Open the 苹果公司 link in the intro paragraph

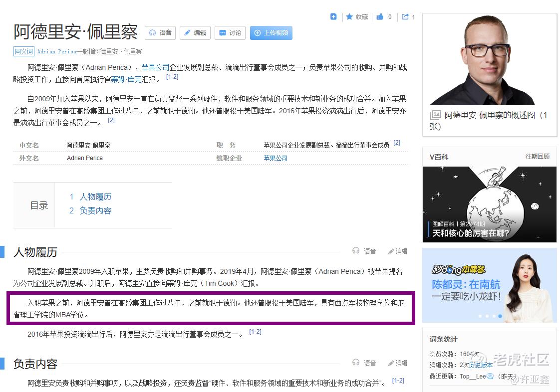[x=155, y=67]
